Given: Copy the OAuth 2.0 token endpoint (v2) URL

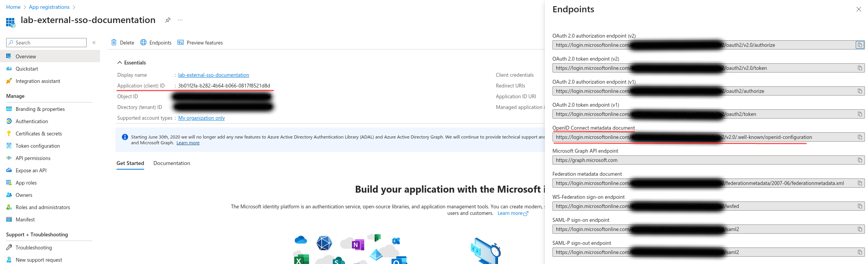Looking at the screenshot, I should click(860, 68).
